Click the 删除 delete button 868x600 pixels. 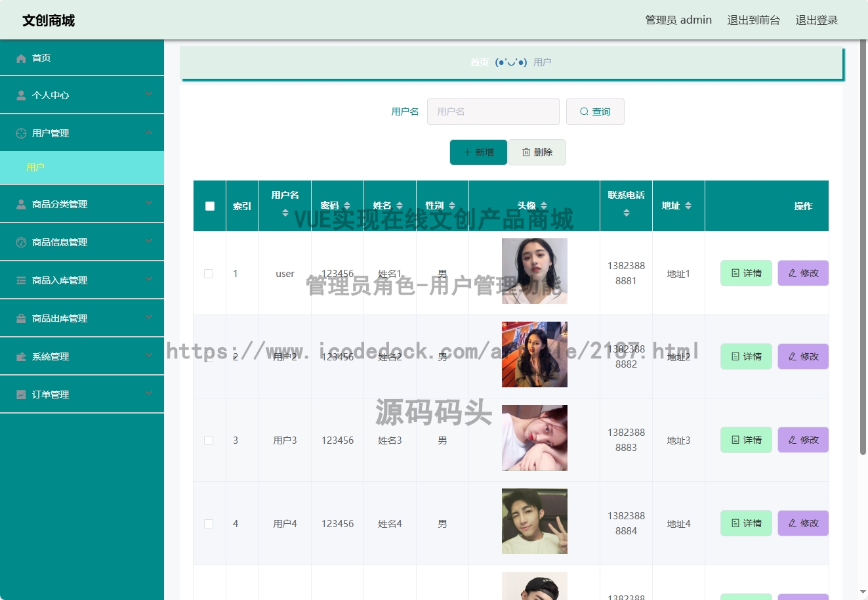(537, 152)
